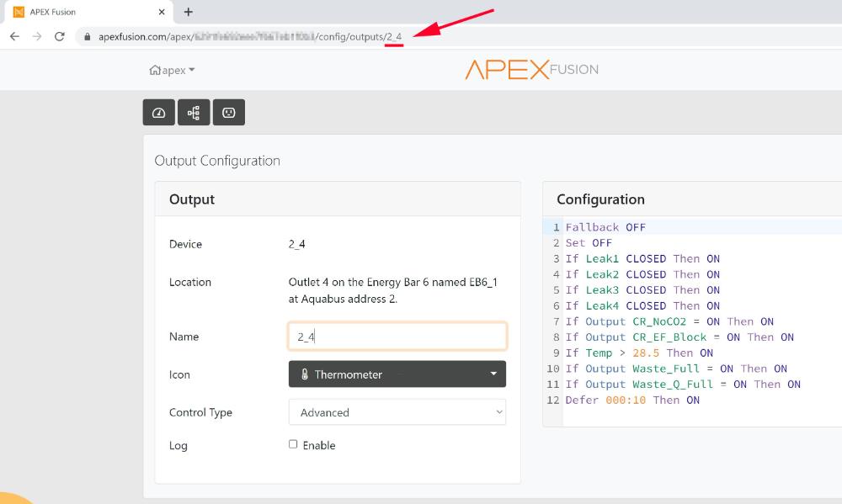Enable the Log checkbox
Screen dimensions: 842x504
click(x=293, y=444)
